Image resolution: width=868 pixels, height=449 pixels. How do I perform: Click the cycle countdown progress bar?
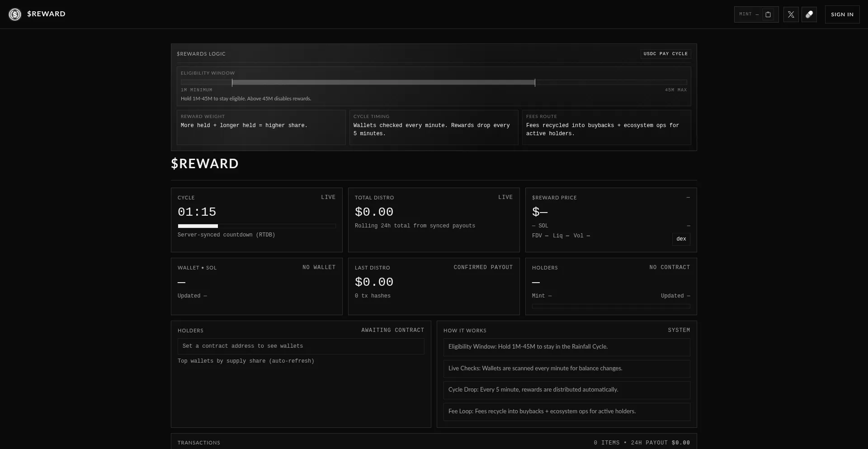(256, 226)
